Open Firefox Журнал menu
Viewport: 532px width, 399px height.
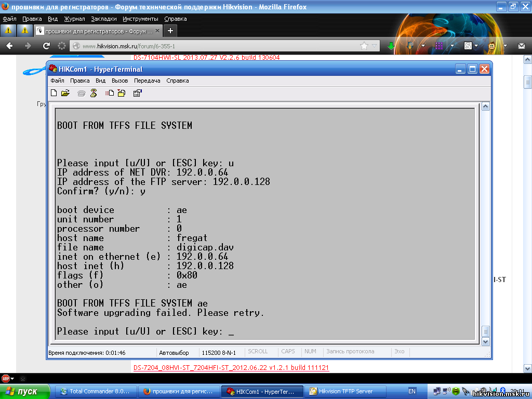pos(74,19)
